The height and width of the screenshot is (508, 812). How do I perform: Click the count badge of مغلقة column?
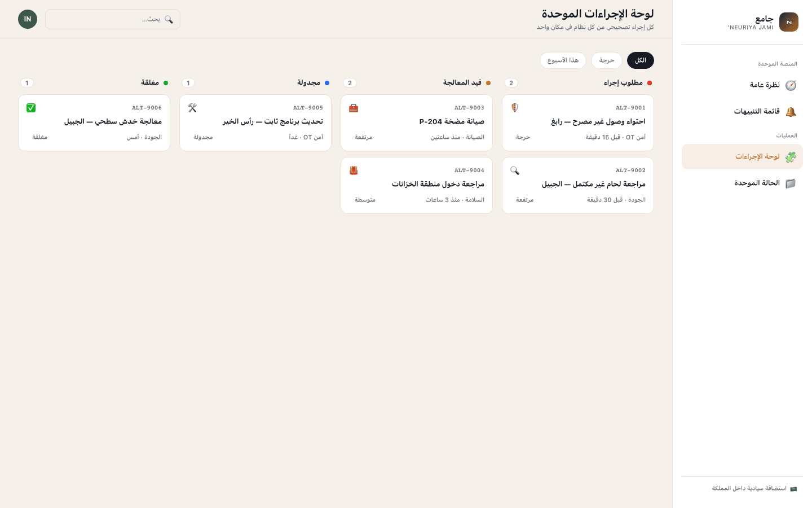coord(27,83)
